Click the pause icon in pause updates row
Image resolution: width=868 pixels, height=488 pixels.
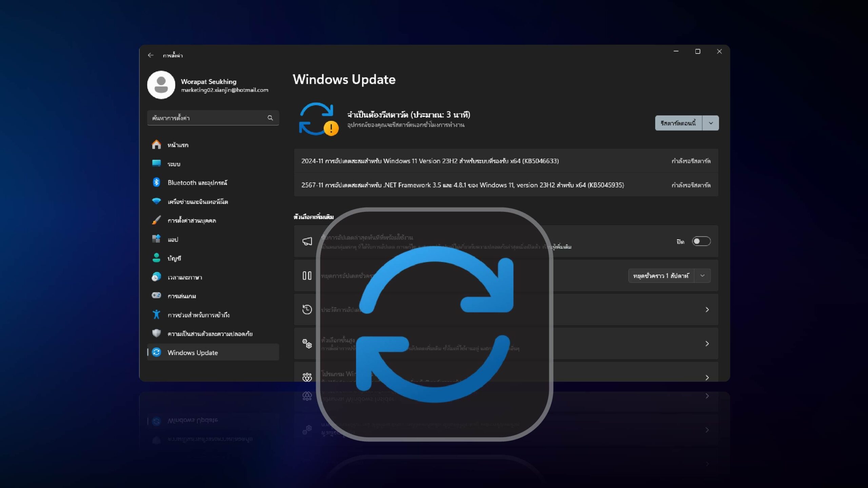[x=307, y=276]
